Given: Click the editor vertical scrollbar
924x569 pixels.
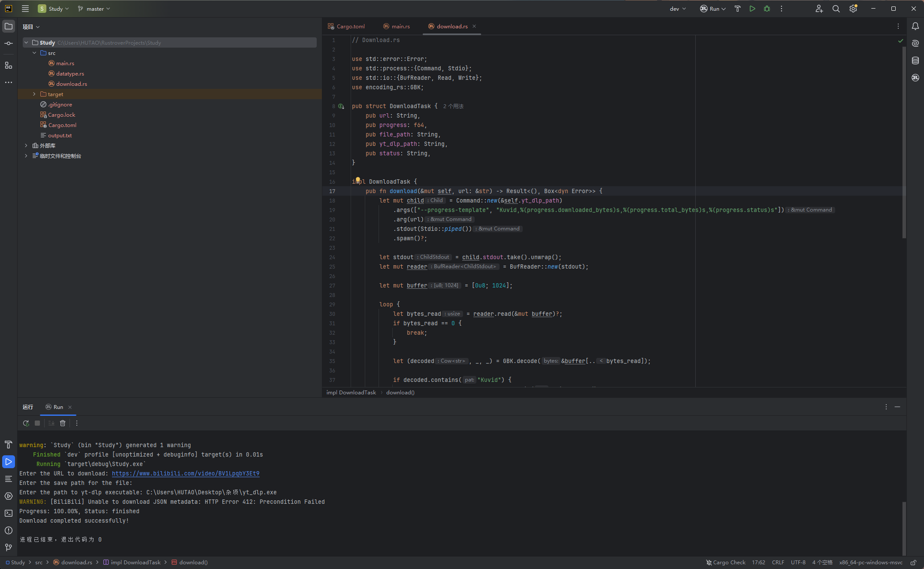Looking at the screenshot, I should click(904, 142).
